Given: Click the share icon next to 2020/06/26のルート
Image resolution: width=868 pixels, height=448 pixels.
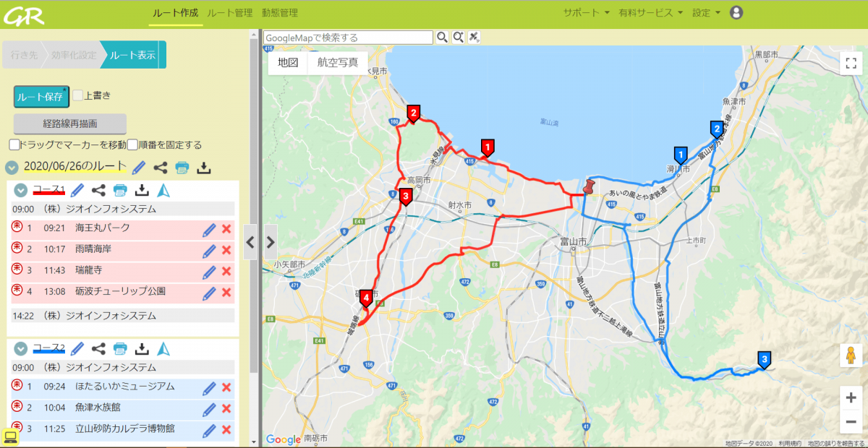Looking at the screenshot, I should click(161, 168).
